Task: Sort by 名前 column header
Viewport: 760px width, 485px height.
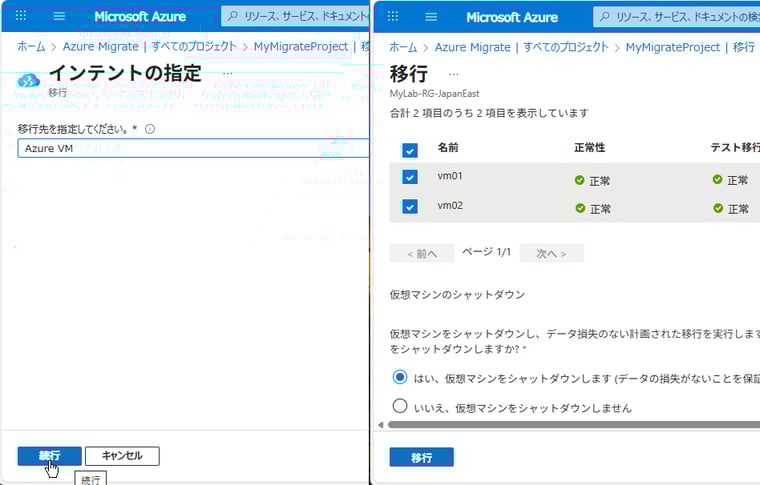Action: coord(448,147)
